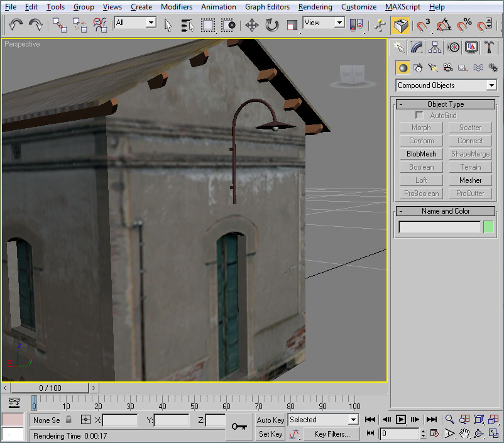Screen dimensions: 504x443
Task: Select the Select and Move tool
Action: 251,25
